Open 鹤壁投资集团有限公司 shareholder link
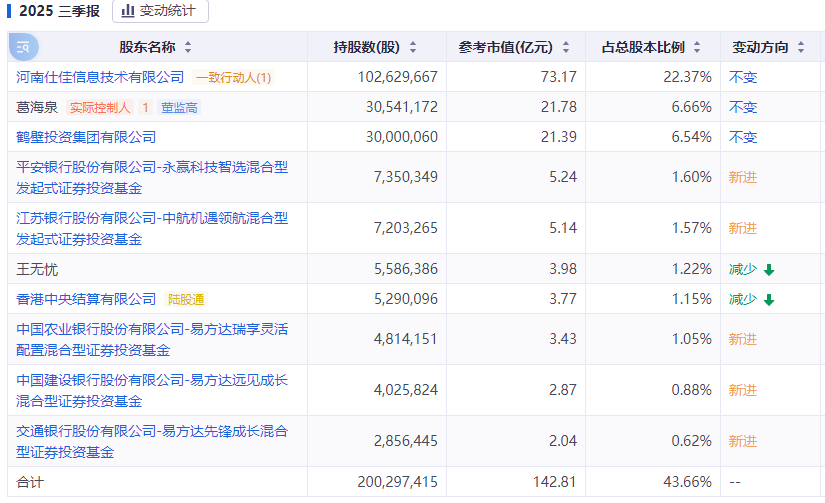Screen dimensions: 825x503 (x=87, y=137)
